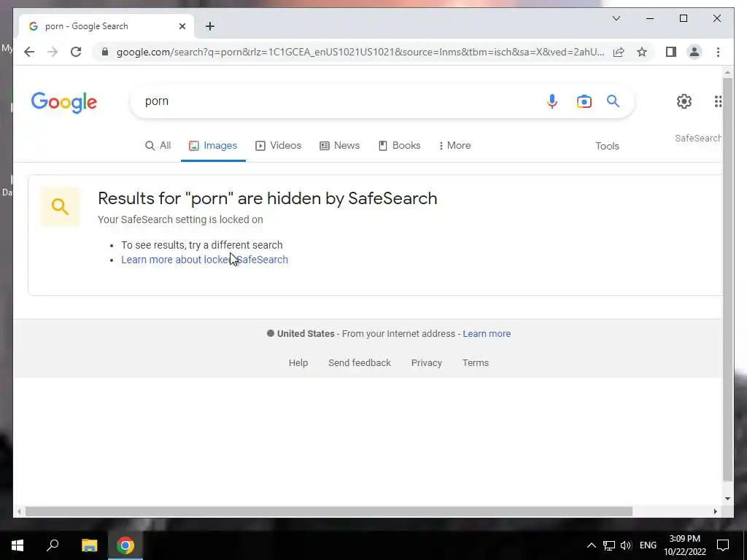
Task: Open search Tools
Action: [607, 146]
